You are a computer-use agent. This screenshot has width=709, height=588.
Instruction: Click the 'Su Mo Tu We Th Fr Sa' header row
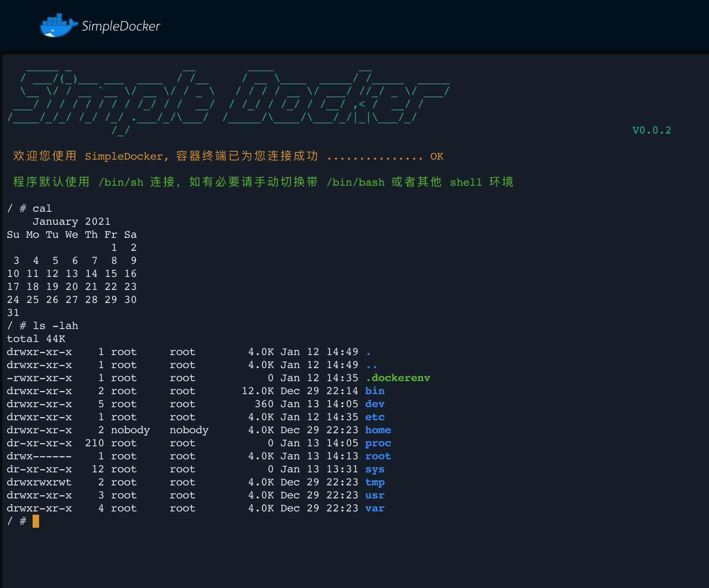72,235
